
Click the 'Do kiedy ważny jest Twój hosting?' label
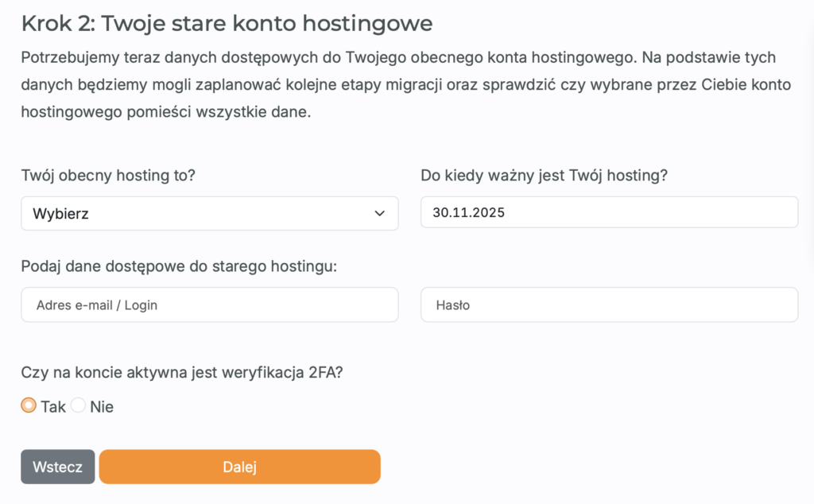tap(544, 176)
